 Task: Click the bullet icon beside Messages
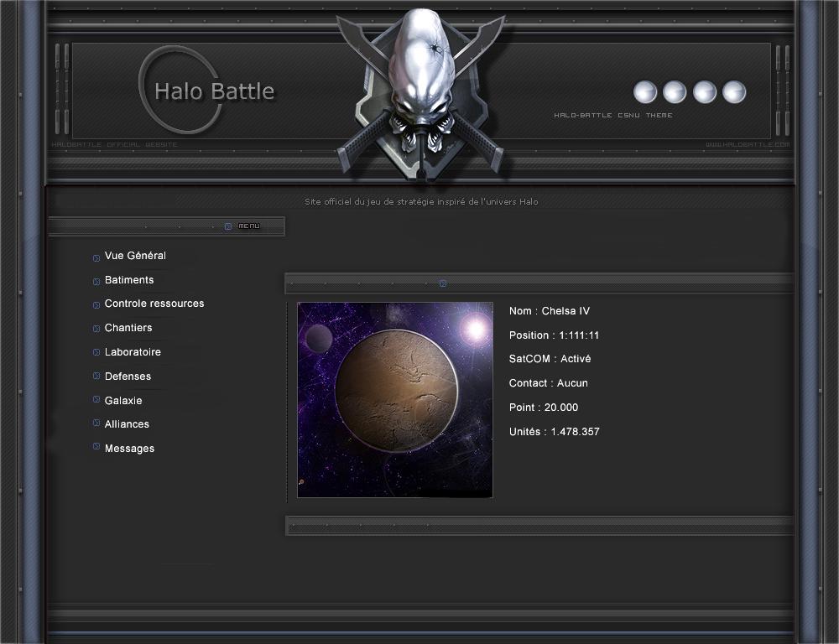[96, 446]
